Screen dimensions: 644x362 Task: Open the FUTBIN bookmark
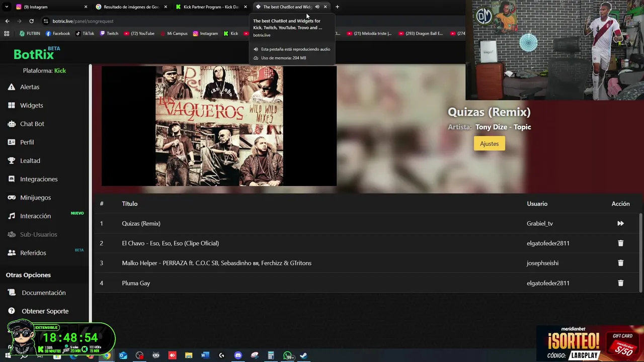pyautogui.click(x=30, y=34)
